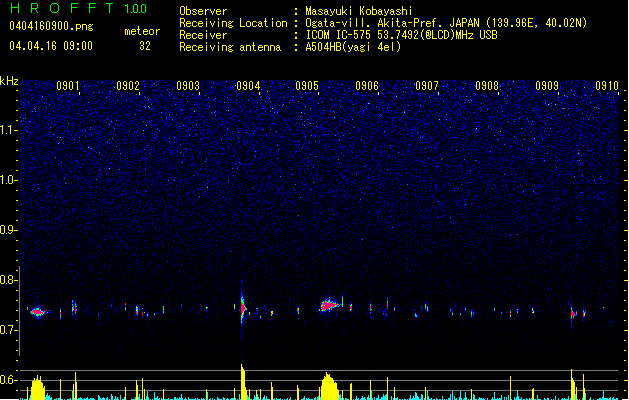Click the kHz axis label
The width and height of the screenshot is (629, 400).
tap(9, 81)
